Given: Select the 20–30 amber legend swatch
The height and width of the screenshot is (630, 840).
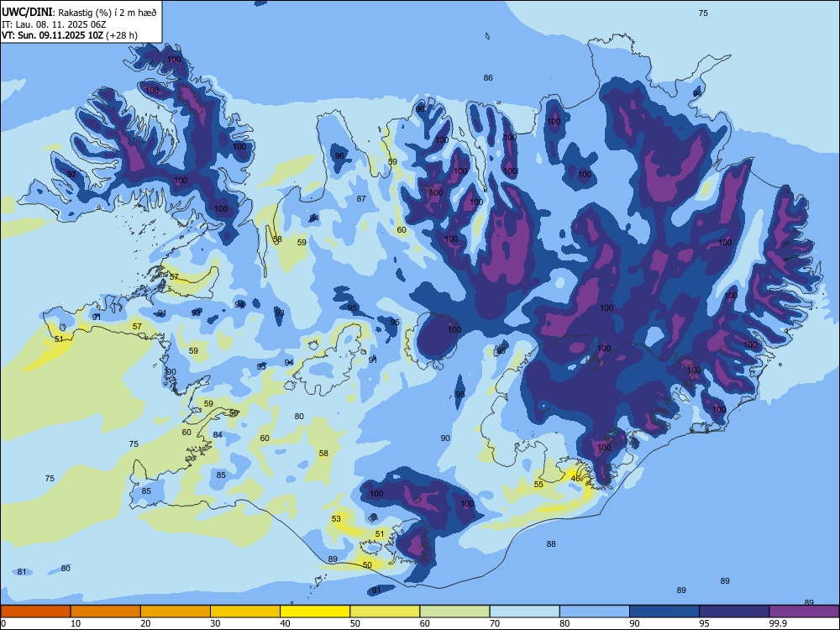Looking at the screenshot, I should [x=176, y=612].
